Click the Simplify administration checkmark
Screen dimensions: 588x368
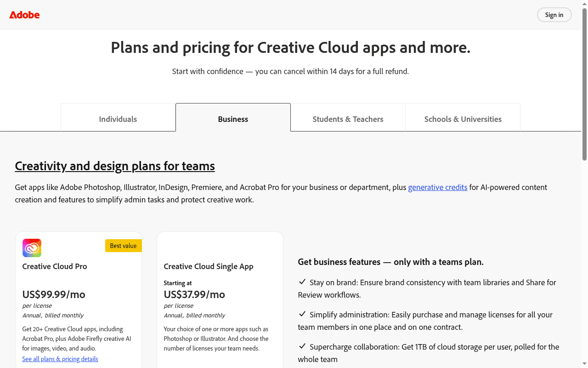302,314
